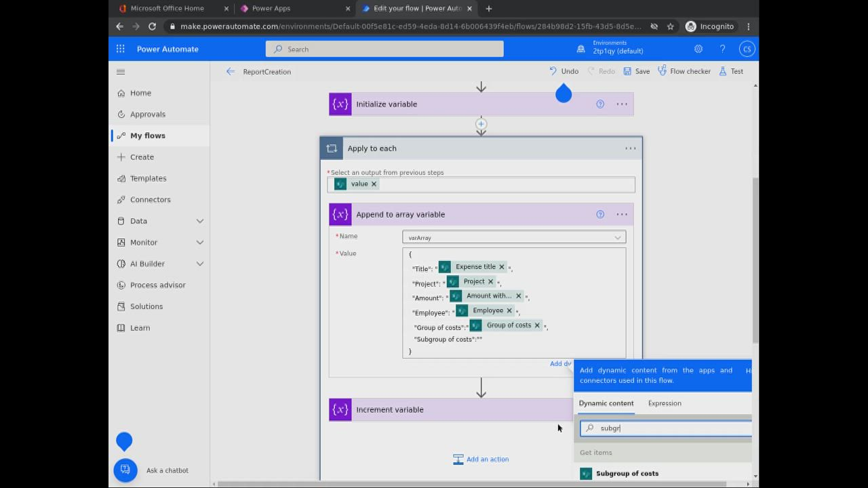Toggle the left navigation hamburger menu
Image resolution: width=868 pixels, height=488 pixels.
click(121, 72)
